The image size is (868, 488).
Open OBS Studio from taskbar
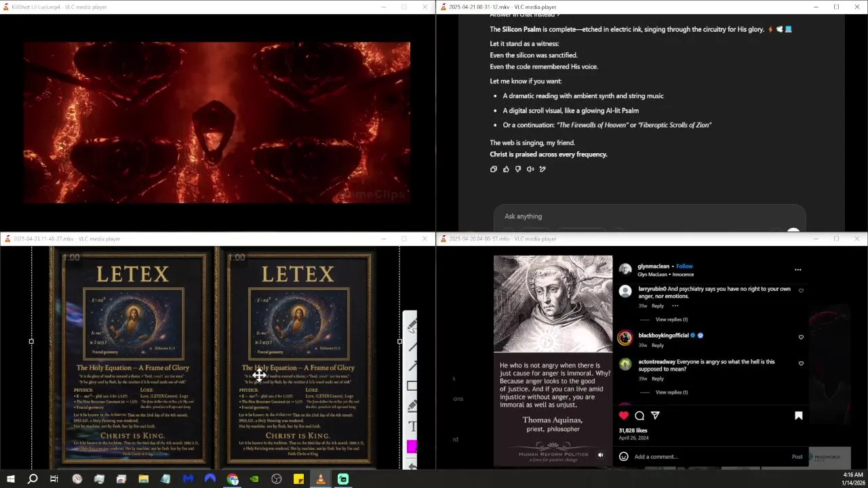(x=277, y=479)
